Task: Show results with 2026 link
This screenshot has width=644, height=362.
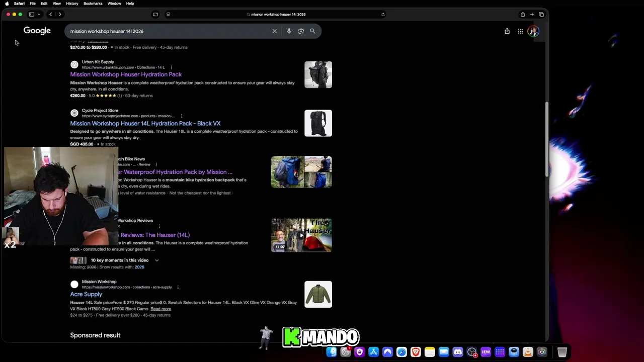Action: pos(139,267)
